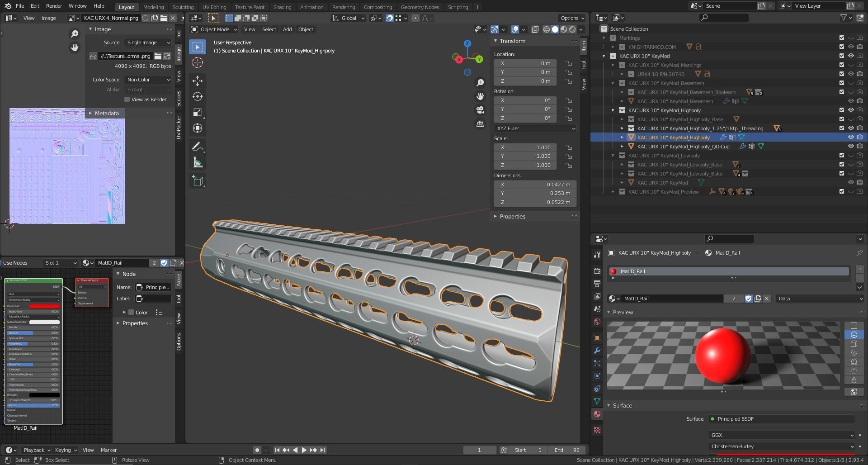Open the Texture properties checker icon
Image resolution: width=868 pixels, height=465 pixels.
pyautogui.click(x=597, y=430)
